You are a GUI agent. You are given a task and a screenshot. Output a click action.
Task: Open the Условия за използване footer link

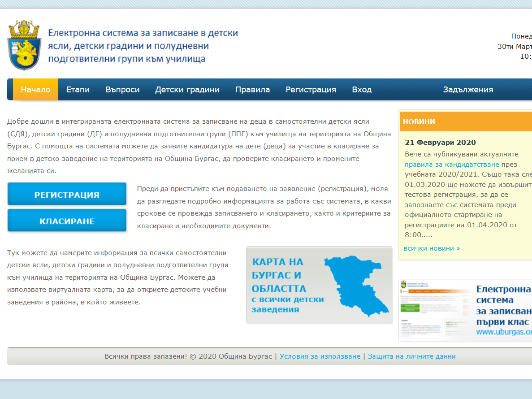(x=320, y=356)
